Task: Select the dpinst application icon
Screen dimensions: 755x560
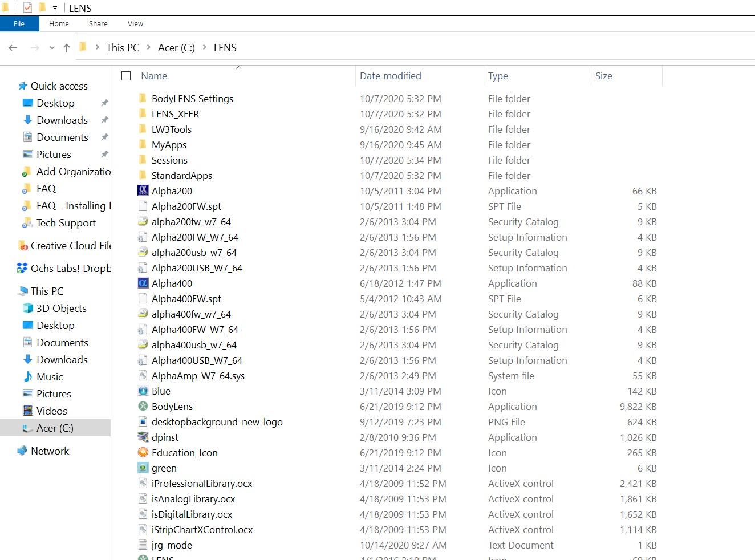Action: [143, 437]
